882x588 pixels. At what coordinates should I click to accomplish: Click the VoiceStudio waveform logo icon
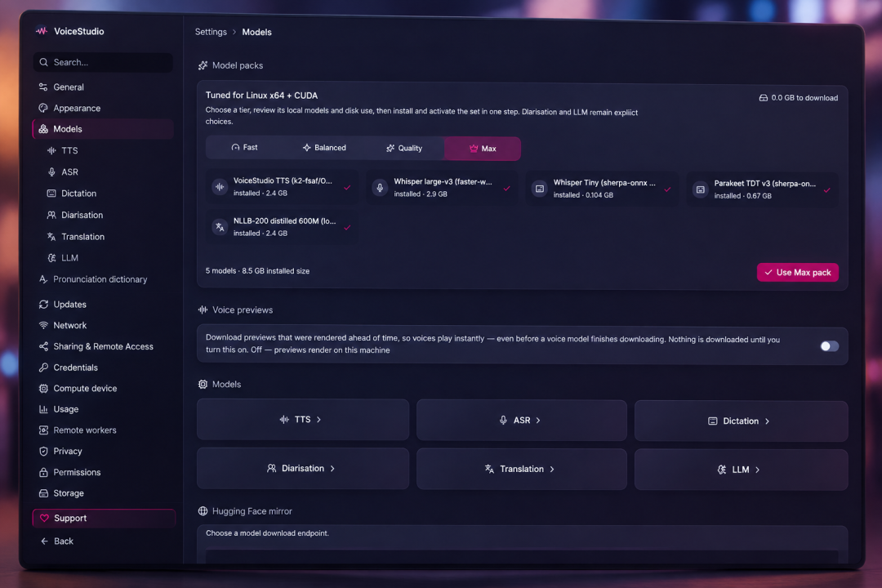click(42, 31)
